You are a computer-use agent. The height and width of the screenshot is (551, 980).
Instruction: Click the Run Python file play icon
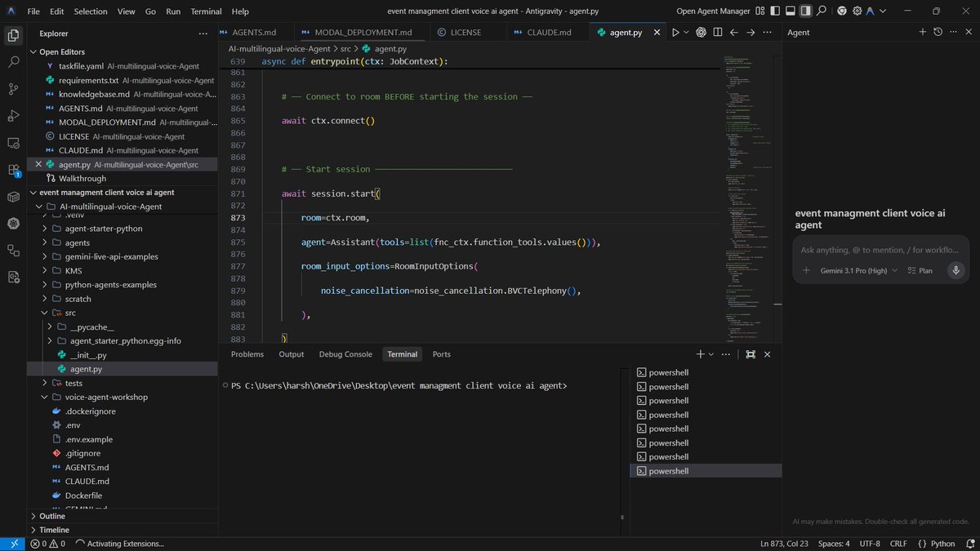coord(675,33)
